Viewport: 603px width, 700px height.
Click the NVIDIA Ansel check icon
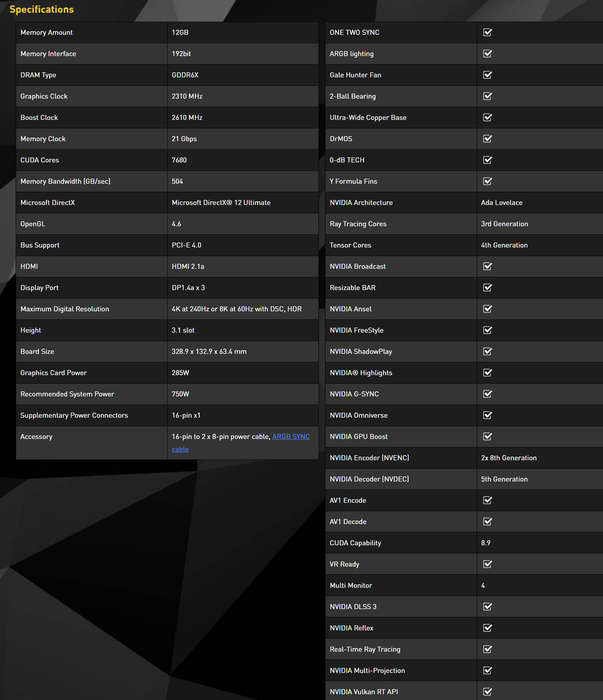(487, 309)
